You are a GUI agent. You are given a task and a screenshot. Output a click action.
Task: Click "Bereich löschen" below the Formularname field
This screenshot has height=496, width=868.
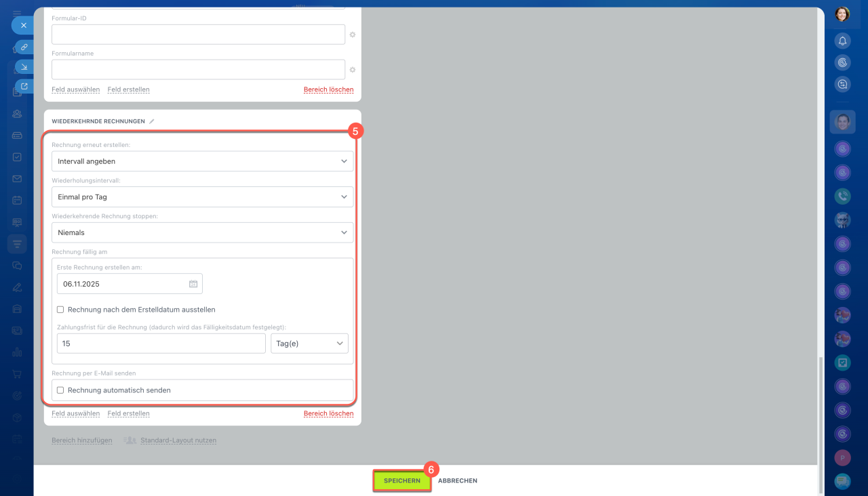pyautogui.click(x=329, y=89)
